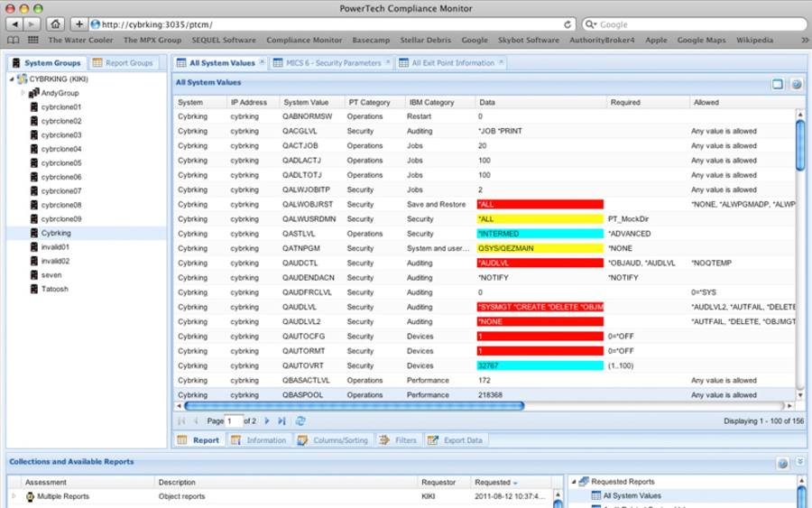Click the Google search field
The width and height of the screenshot is (812, 508).
coord(695,24)
